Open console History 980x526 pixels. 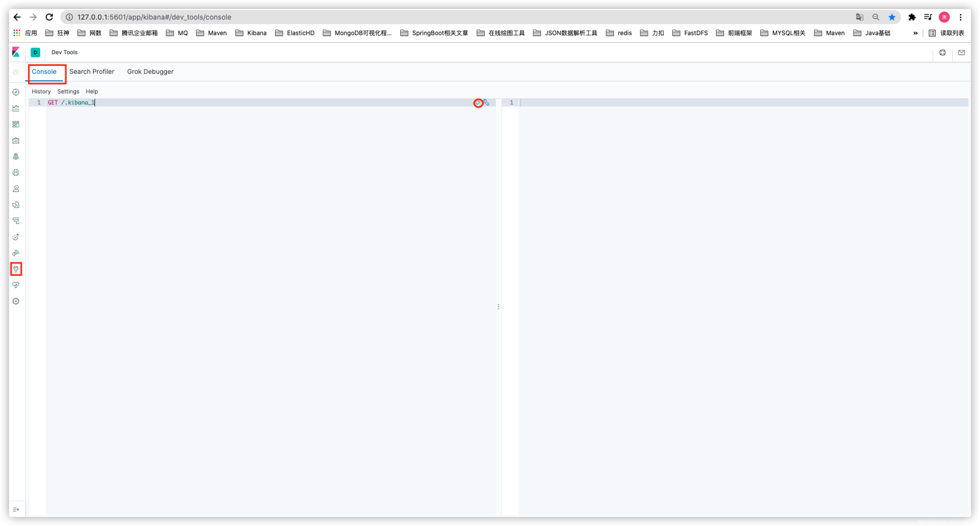41,92
